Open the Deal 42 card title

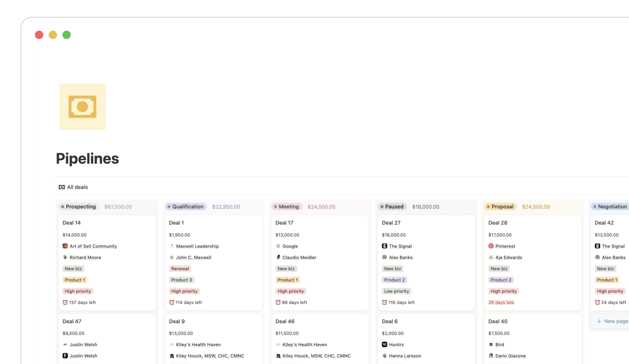[604, 223]
